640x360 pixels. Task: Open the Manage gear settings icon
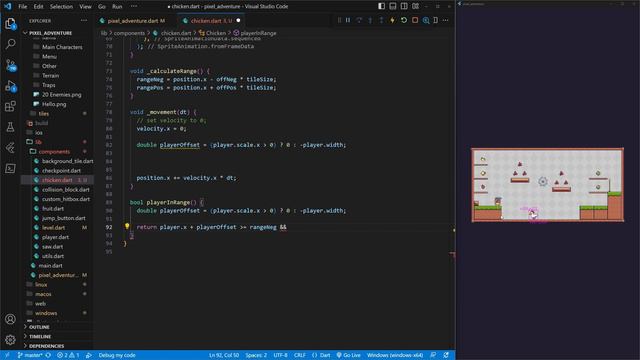(10, 339)
